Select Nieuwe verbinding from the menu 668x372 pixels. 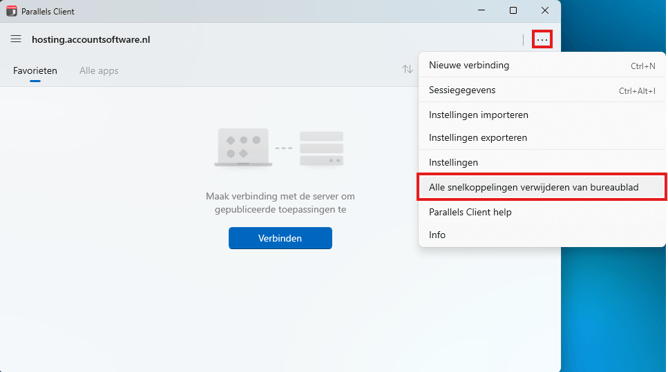point(542,65)
